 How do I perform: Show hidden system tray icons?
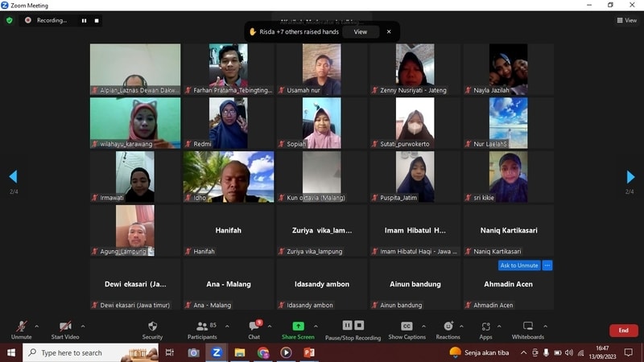click(x=524, y=352)
